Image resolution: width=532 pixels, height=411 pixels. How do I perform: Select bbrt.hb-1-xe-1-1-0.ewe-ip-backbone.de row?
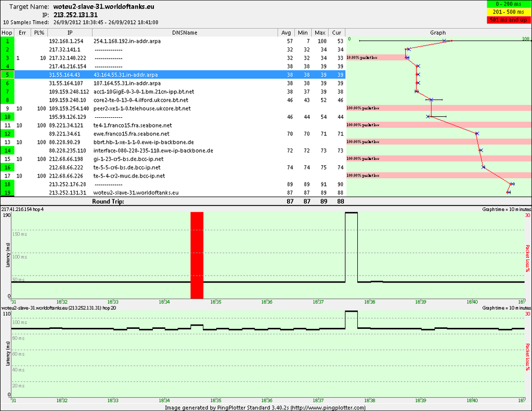point(173,142)
